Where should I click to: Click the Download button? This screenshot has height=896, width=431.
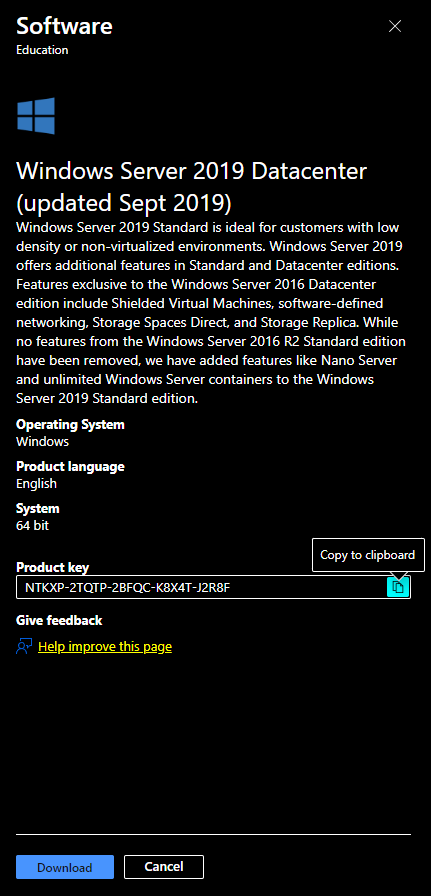(x=65, y=867)
